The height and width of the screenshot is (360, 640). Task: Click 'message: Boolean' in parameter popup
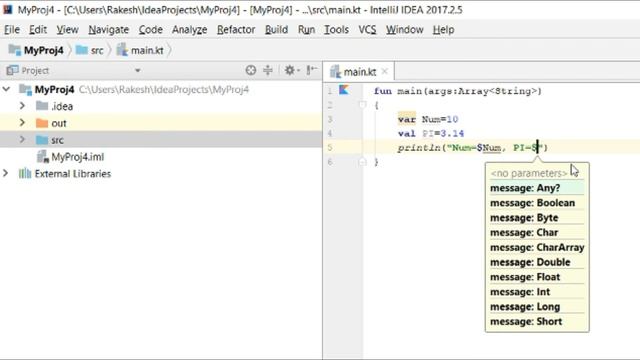pos(532,203)
